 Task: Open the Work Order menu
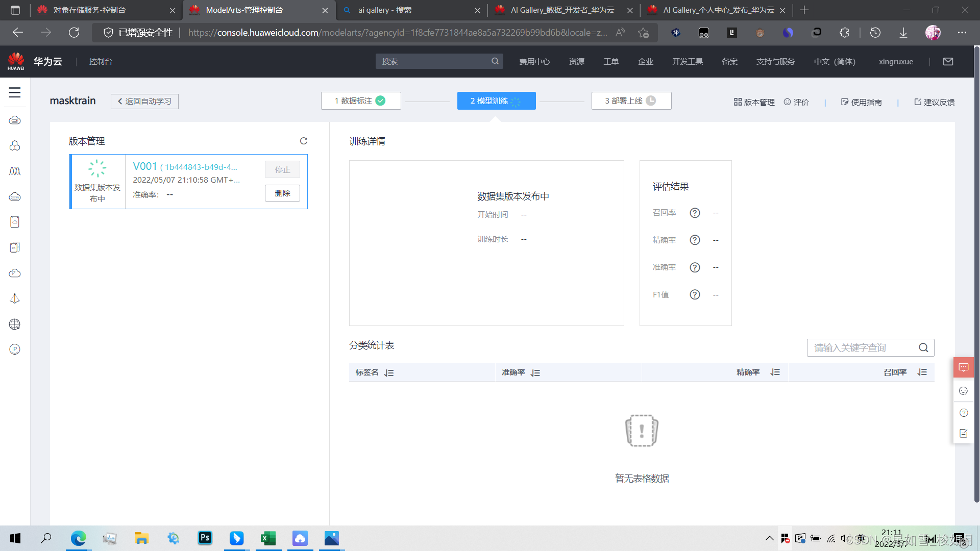(x=611, y=61)
